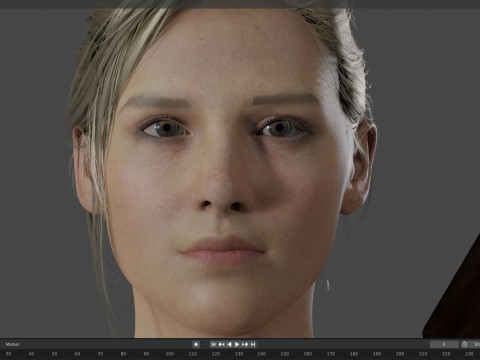Viewport: 480px width, 360px height.
Task: Jump to the timeline end frame
Action: [253, 344]
